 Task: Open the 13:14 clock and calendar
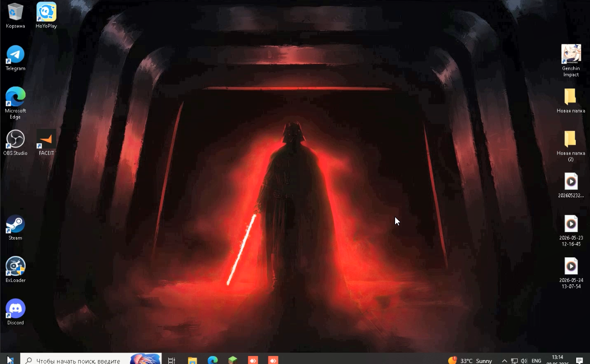coord(557,359)
